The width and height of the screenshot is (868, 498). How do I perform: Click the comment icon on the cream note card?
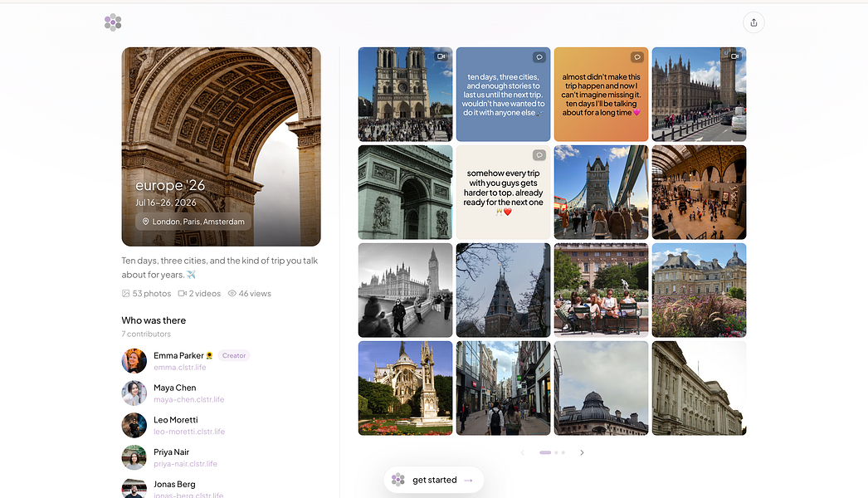click(x=539, y=155)
